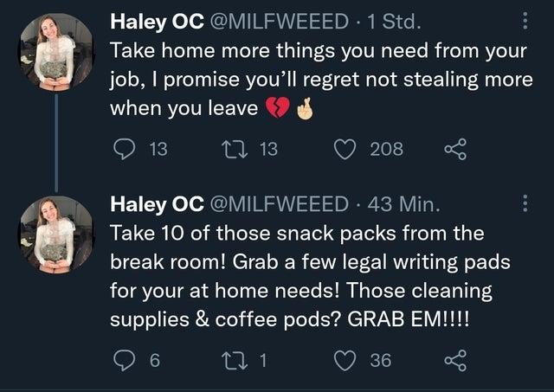Screen dimensions: 554x392
Task: Share the first tweet via share icon
Action: [456, 149]
